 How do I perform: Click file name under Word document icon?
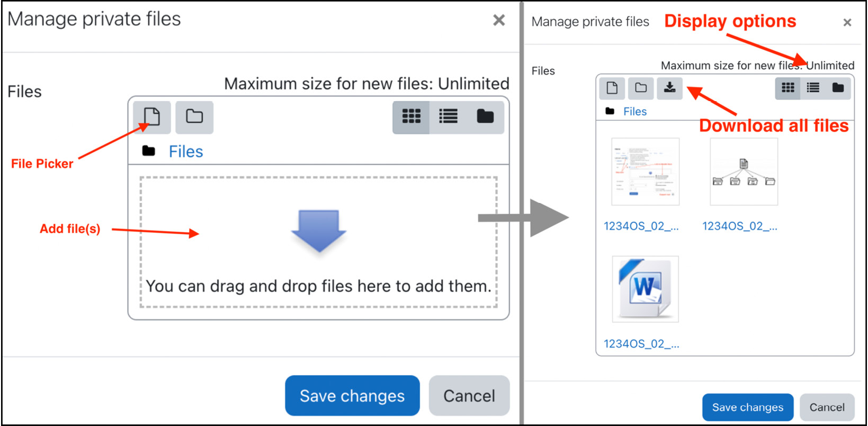(641, 344)
